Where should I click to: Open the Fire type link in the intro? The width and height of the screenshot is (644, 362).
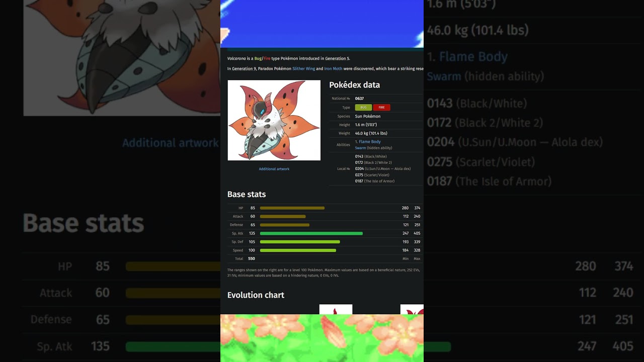(267, 59)
